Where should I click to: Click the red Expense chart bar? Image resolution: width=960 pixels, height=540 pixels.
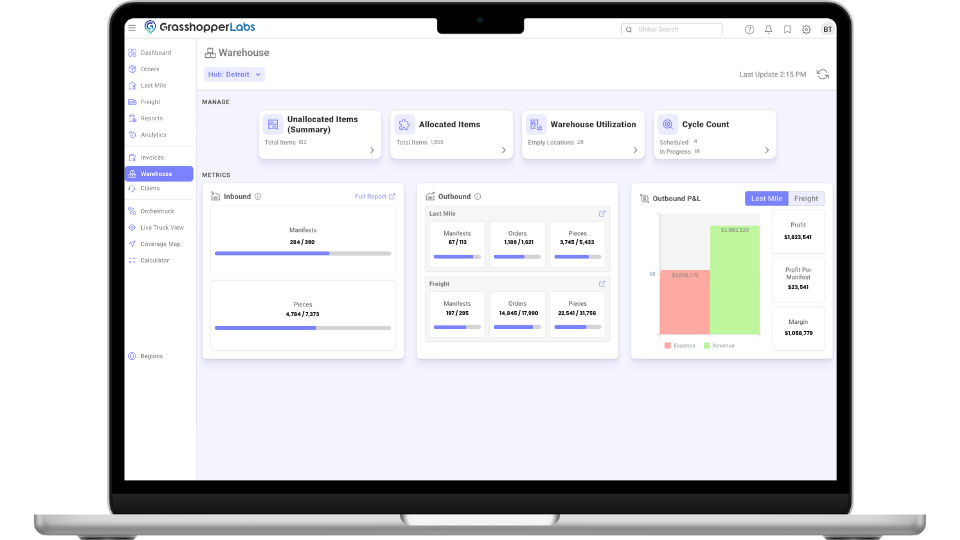[x=684, y=302]
